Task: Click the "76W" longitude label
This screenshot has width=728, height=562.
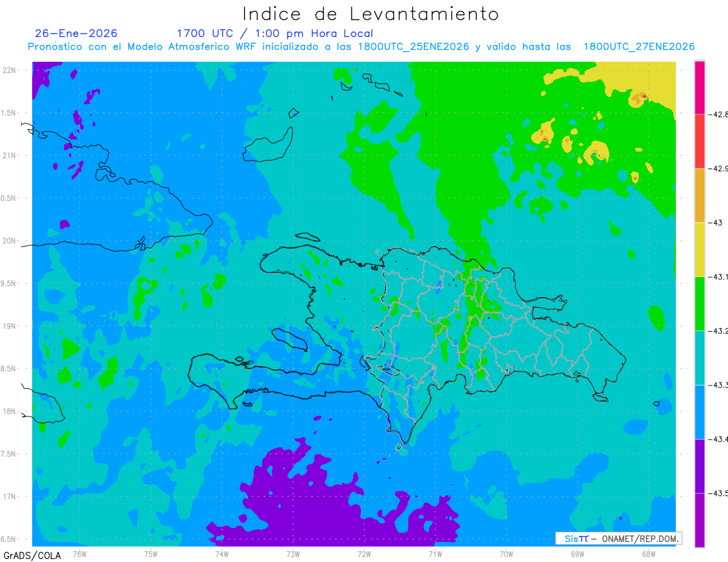Action: coord(79,554)
